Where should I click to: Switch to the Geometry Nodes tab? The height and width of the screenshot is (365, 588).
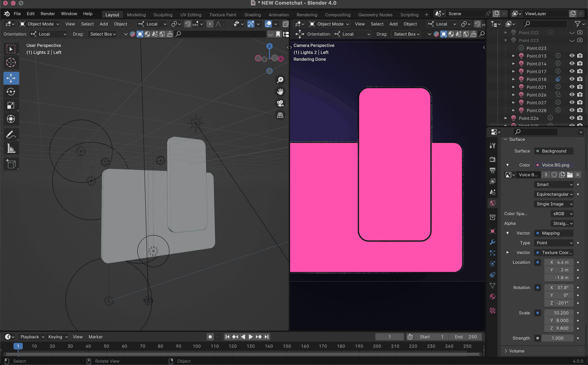[375, 15]
